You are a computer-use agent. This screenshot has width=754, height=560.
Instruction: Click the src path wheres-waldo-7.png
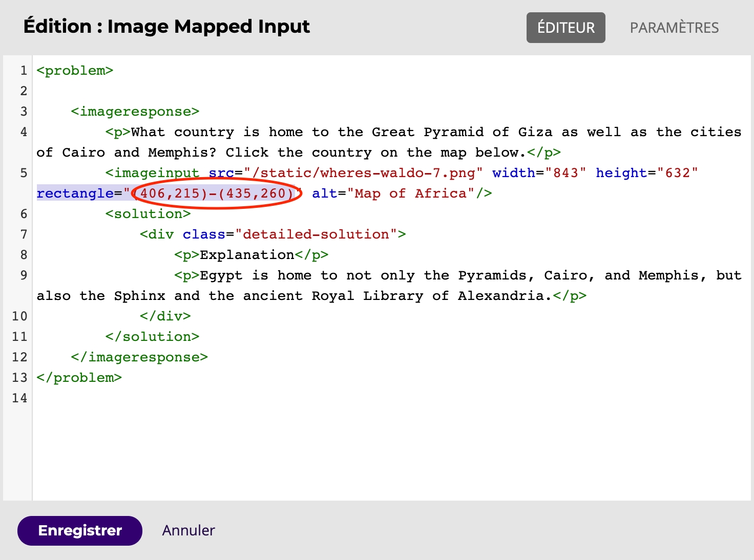pyautogui.click(x=364, y=173)
